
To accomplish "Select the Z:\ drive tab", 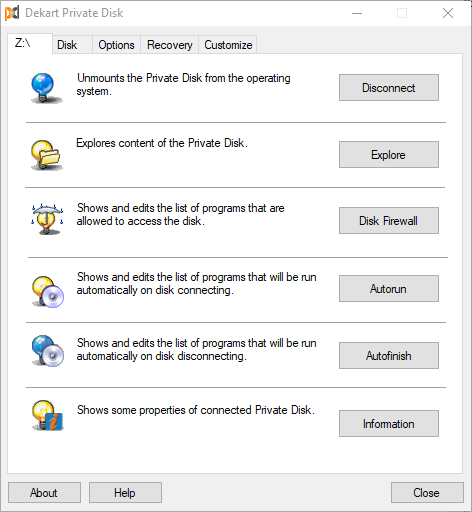I will [x=30, y=43].
